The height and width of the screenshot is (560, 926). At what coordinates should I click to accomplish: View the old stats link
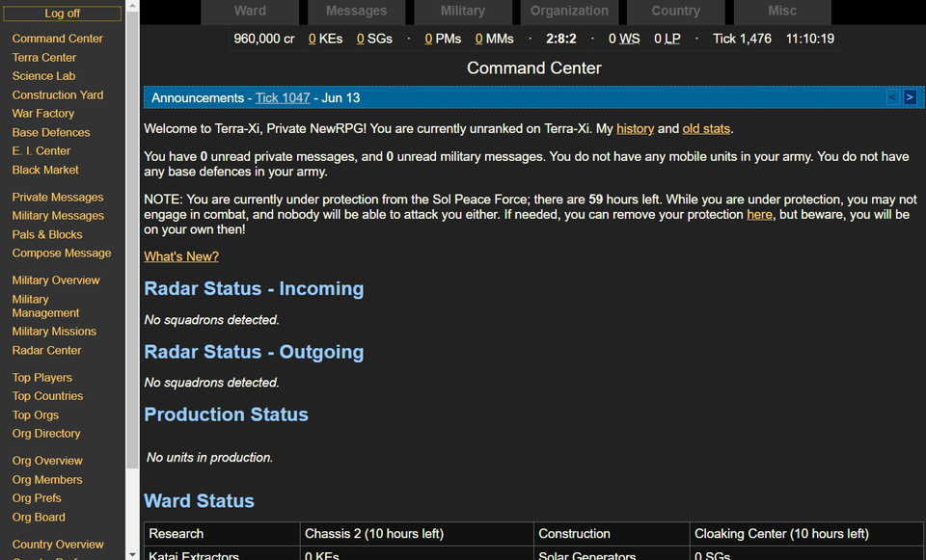706,129
